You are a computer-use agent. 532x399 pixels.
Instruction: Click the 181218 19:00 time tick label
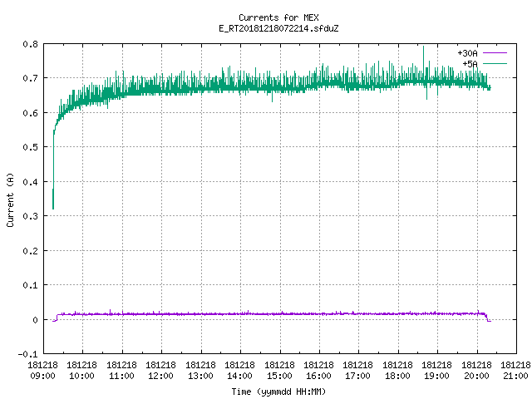436,371
